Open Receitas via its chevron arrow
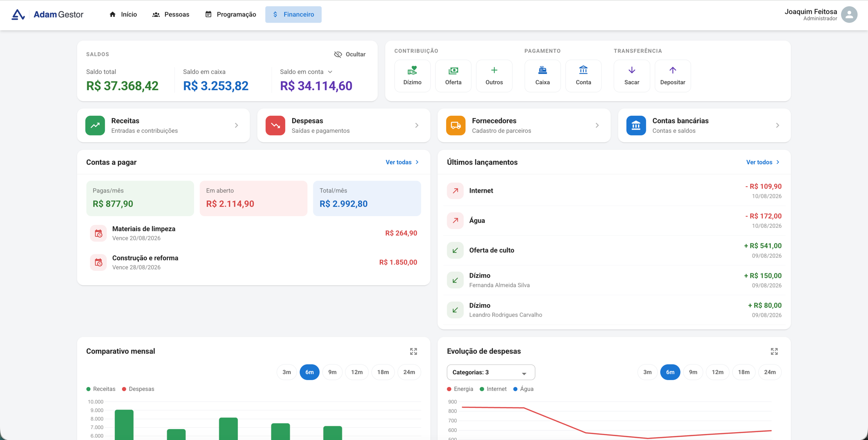Image resolution: width=868 pixels, height=440 pixels. [x=237, y=125]
